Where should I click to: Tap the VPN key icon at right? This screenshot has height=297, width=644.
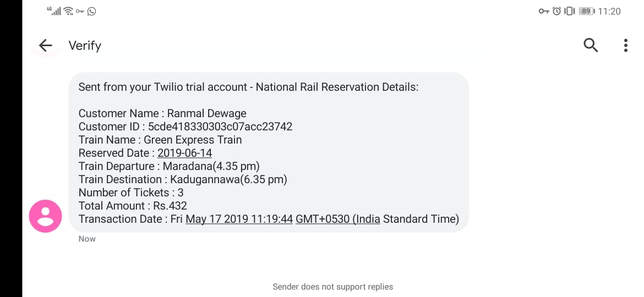[x=544, y=11]
